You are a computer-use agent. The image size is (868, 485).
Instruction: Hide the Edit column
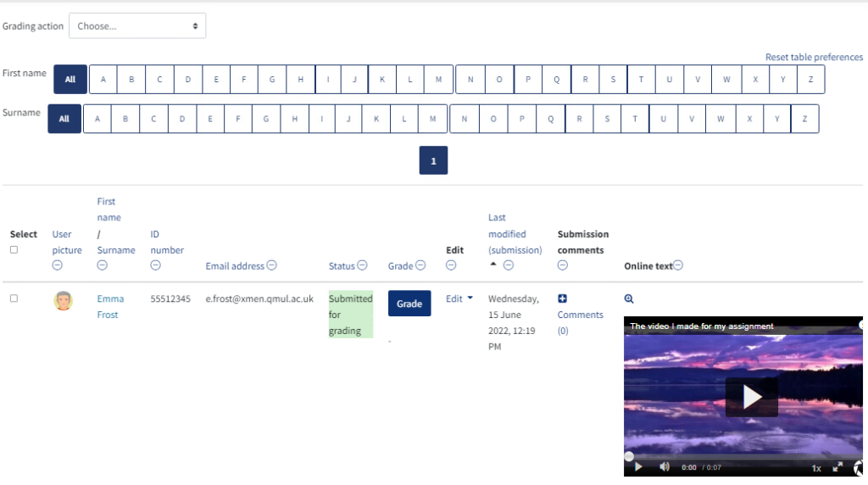[451, 265]
